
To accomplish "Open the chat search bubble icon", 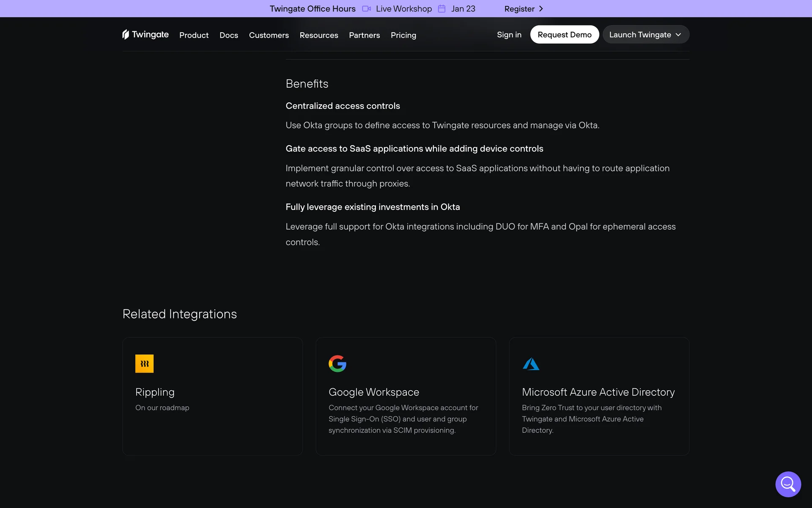I will click(788, 484).
